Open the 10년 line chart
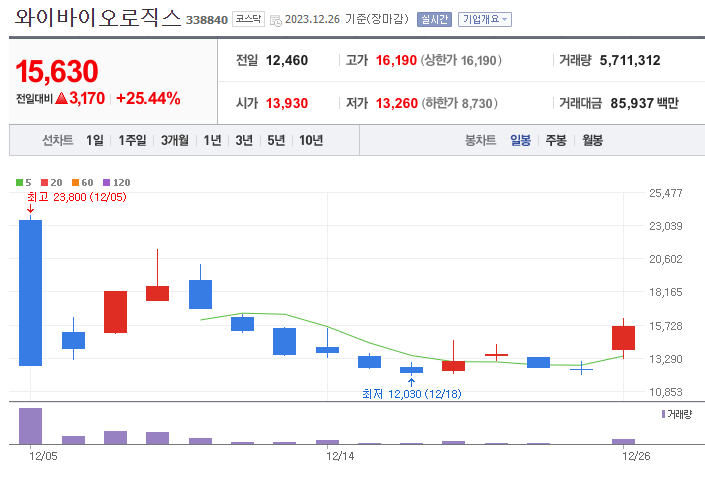The width and height of the screenshot is (705, 478). tap(311, 140)
